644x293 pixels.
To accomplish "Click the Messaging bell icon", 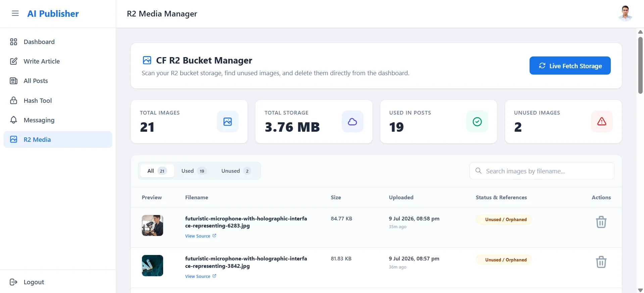I will tap(13, 120).
